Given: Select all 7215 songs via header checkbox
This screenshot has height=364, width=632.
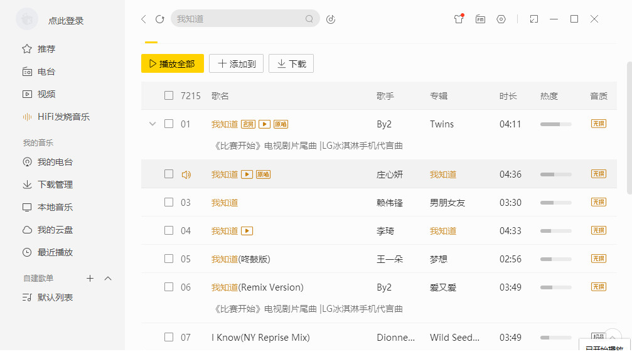Looking at the screenshot, I should point(169,95).
